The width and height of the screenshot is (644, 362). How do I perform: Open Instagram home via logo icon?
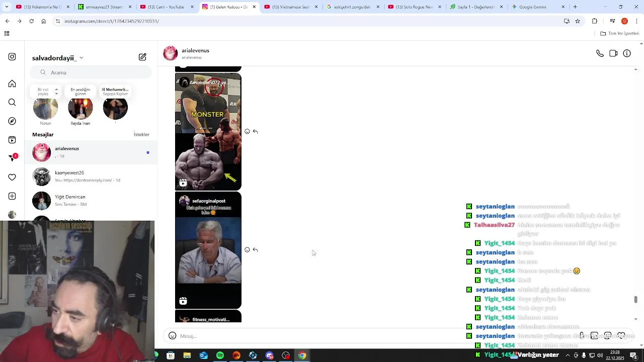point(12,57)
